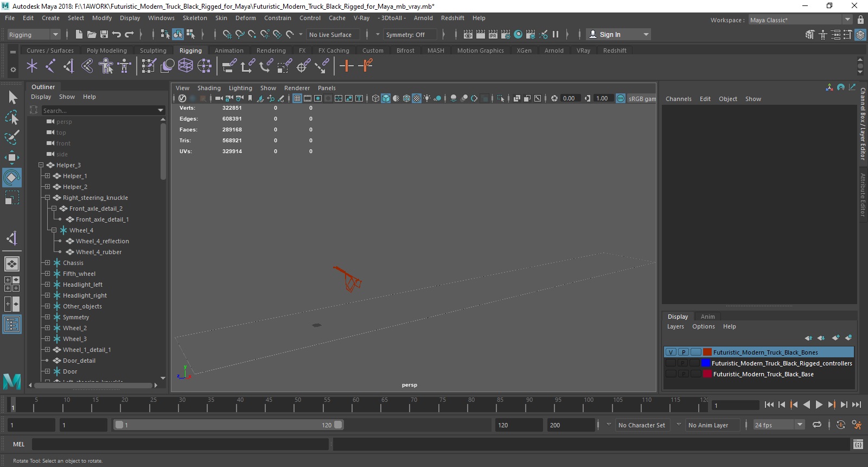The image size is (868, 467).
Task: Click the New Scene icon
Action: tap(79, 34)
